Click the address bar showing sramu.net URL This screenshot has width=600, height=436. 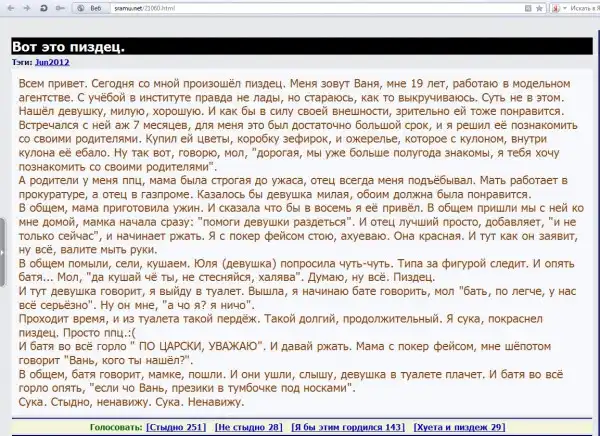tap(300, 8)
